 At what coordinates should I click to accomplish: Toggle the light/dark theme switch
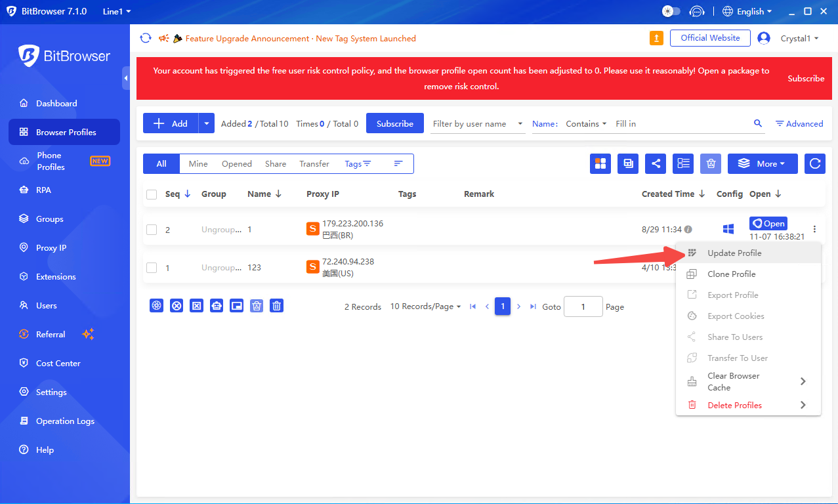671,11
